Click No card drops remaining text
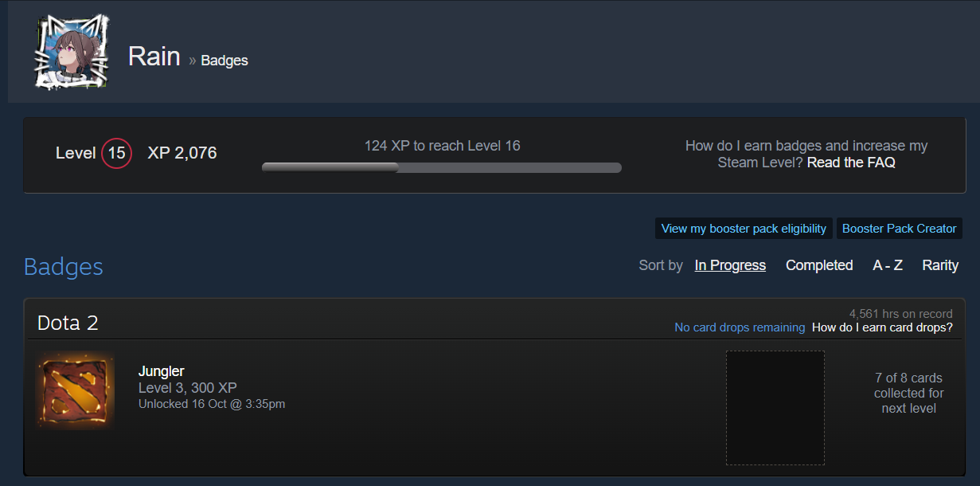This screenshot has width=980, height=486. [740, 327]
